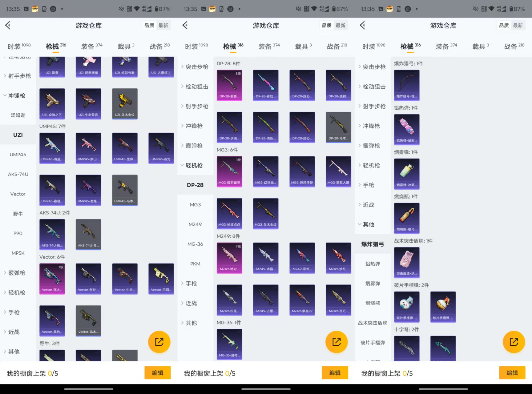
Task: Tap 我的橱窗上架 0/5 text
Action: pyautogui.click(x=31, y=373)
